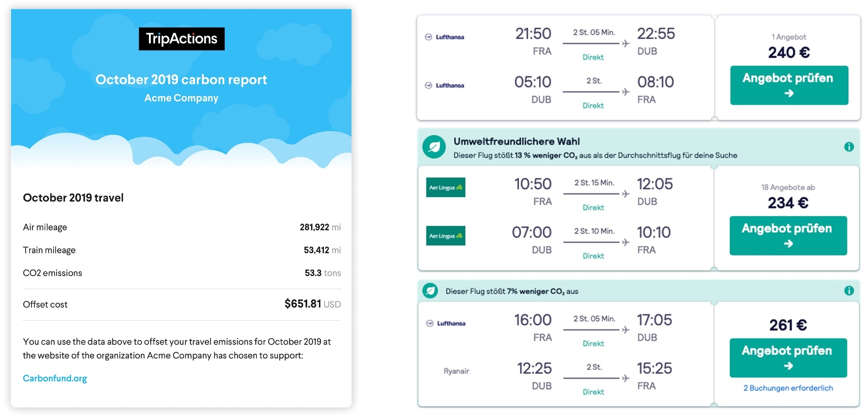Viewport: 868px width, 417px height.
Task: Click plane icon on 21:50 to 22:55 leg
Action: point(625,43)
